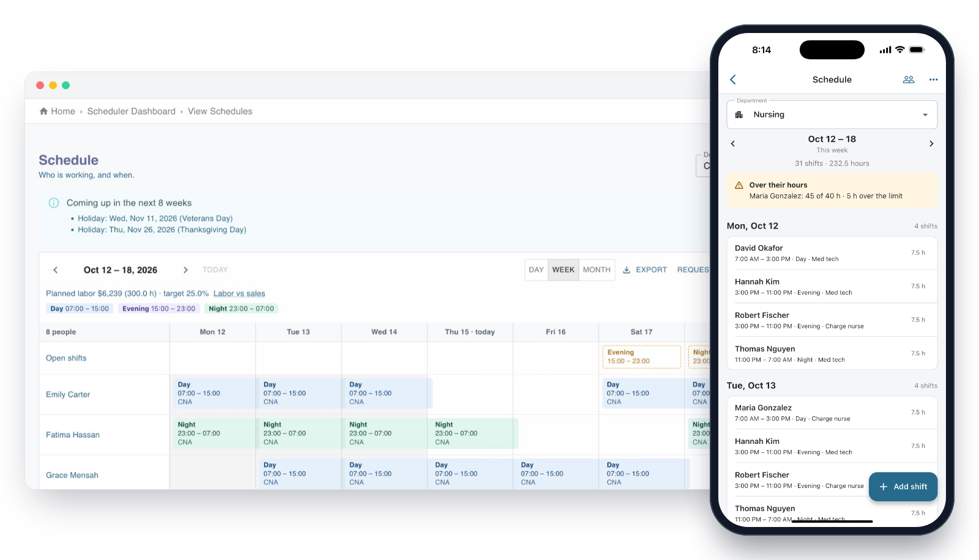Open Robert Fischer's Monday Evening Charge nurse shift
This screenshot has height=560, width=979.
pyautogui.click(x=832, y=320)
